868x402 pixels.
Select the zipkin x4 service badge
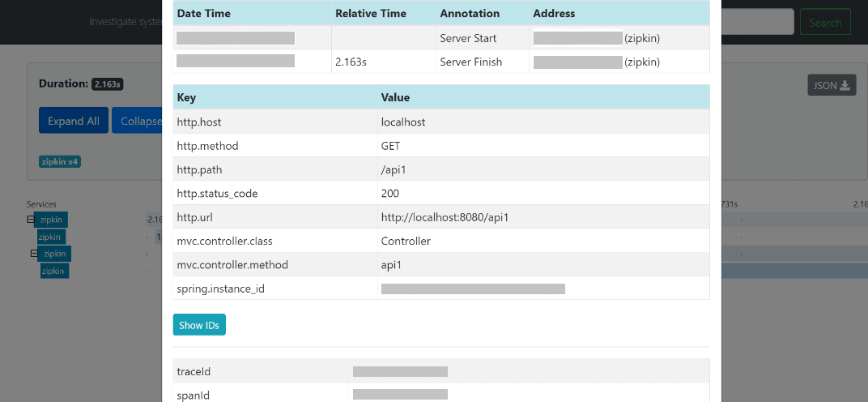click(60, 162)
